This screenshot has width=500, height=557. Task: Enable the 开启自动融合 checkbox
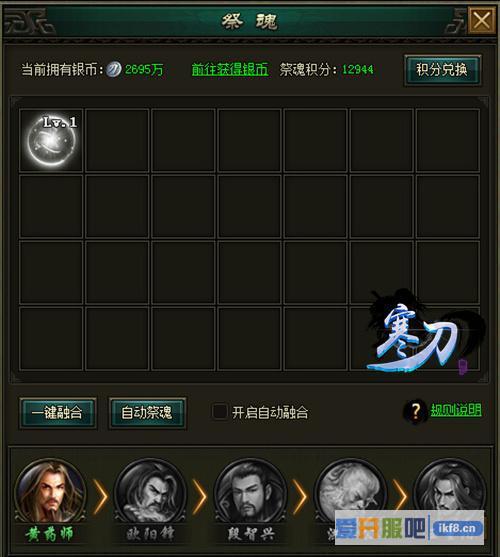point(219,412)
